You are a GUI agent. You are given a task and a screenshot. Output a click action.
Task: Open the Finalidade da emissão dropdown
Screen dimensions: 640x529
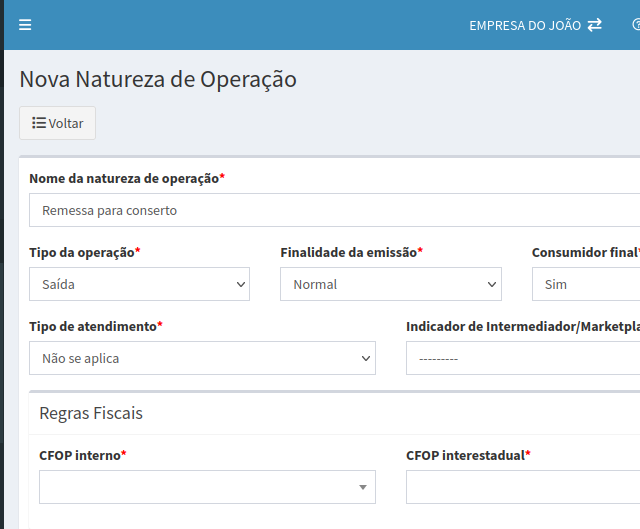(x=390, y=284)
